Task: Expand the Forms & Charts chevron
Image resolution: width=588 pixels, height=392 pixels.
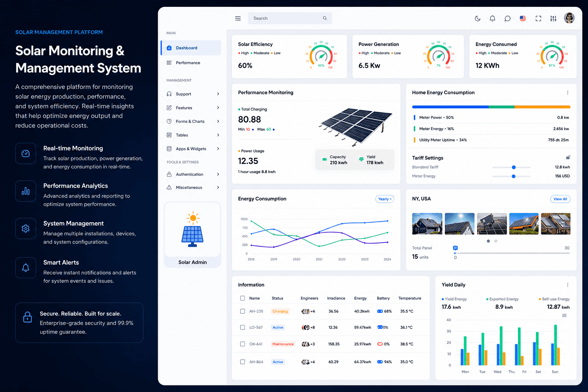Action: coord(218,121)
